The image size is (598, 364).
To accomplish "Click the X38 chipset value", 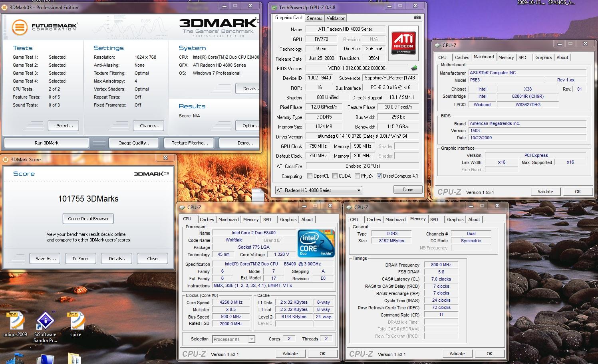I will (528, 89).
